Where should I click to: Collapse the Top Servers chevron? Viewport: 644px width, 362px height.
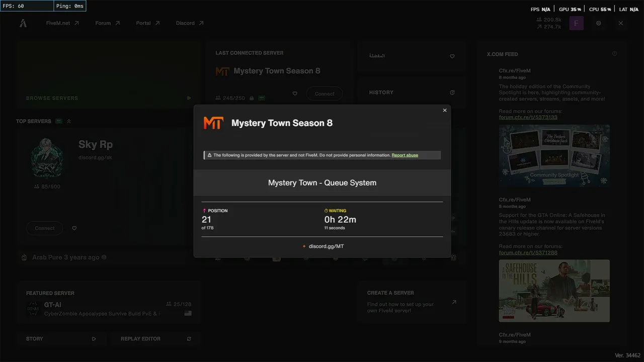point(69,121)
